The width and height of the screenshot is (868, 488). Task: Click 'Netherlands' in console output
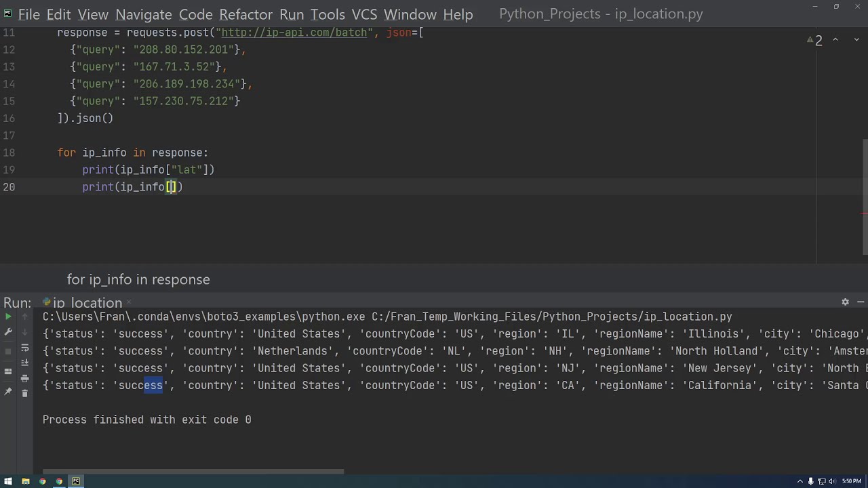(294, 351)
